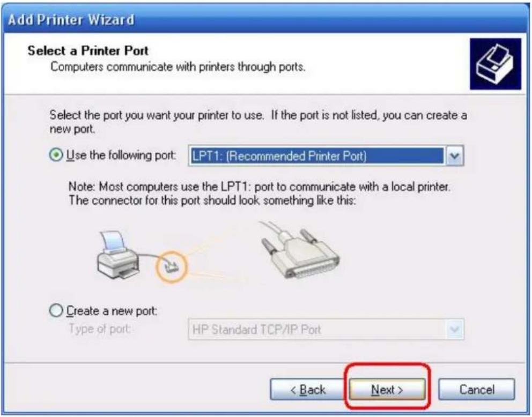
Task: Click the 'Computers communicate with printers' subtitle
Action: [x=178, y=67]
